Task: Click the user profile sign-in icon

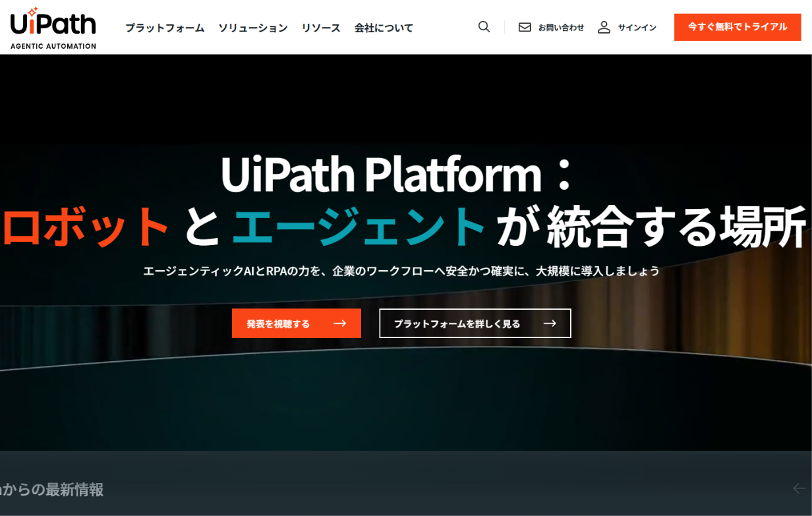Action: pyautogui.click(x=604, y=27)
